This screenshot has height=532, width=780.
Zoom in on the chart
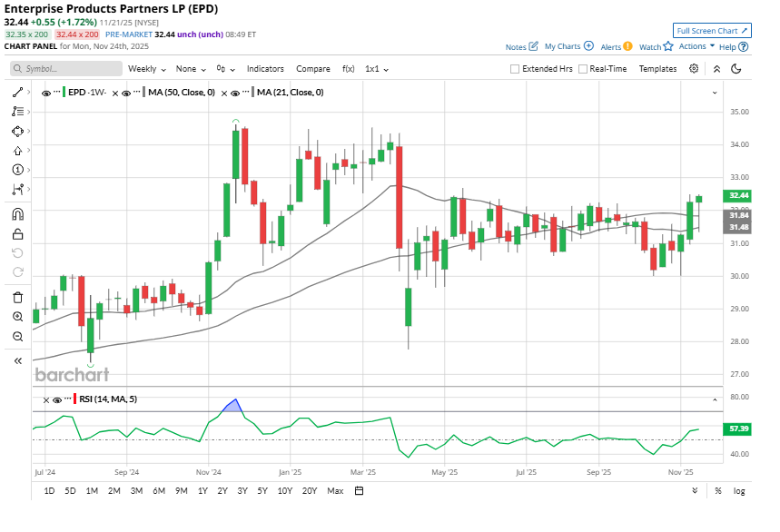click(x=17, y=317)
